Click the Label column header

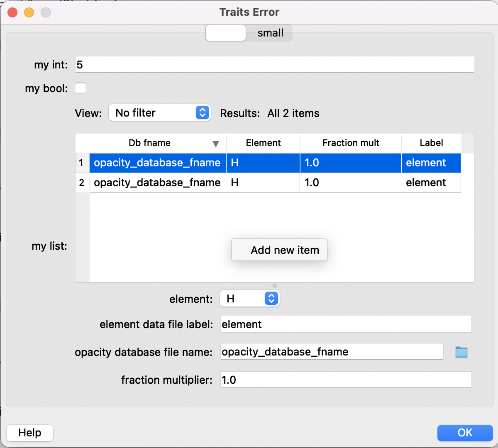point(431,143)
